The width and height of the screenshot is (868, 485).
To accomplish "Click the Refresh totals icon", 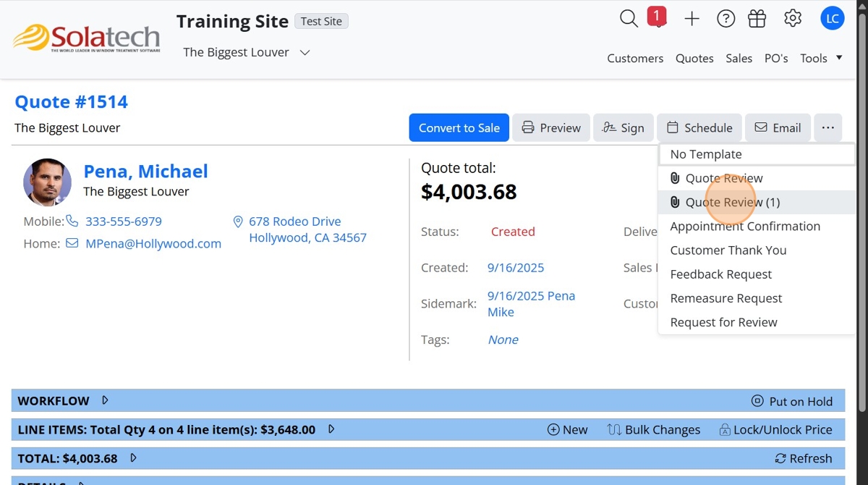I will [x=780, y=458].
